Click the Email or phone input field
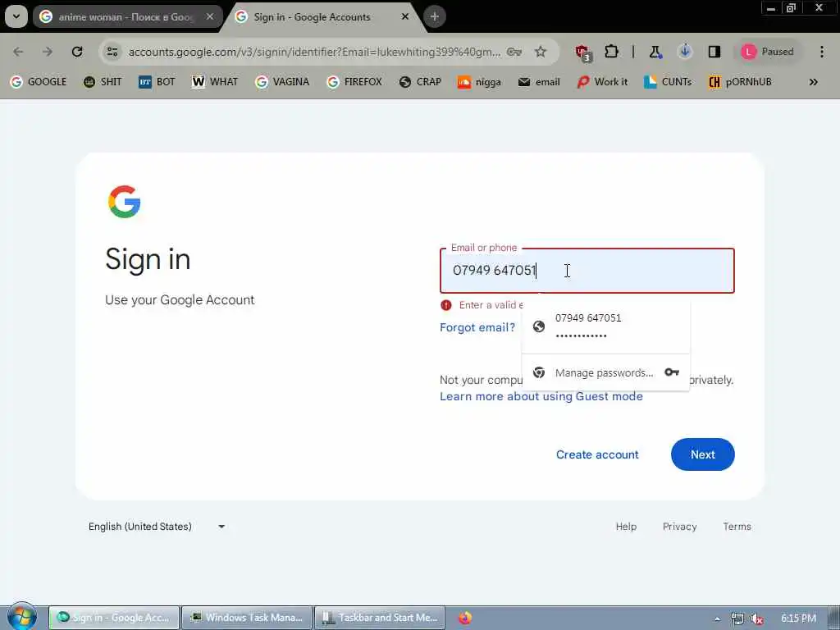The height and width of the screenshot is (630, 840). click(x=587, y=271)
